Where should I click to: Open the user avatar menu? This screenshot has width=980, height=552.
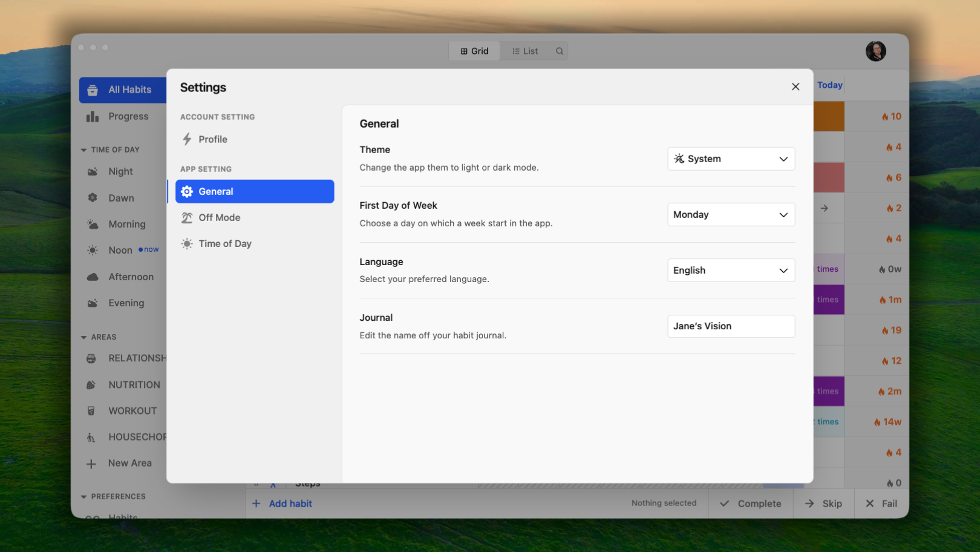click(875, 51)
